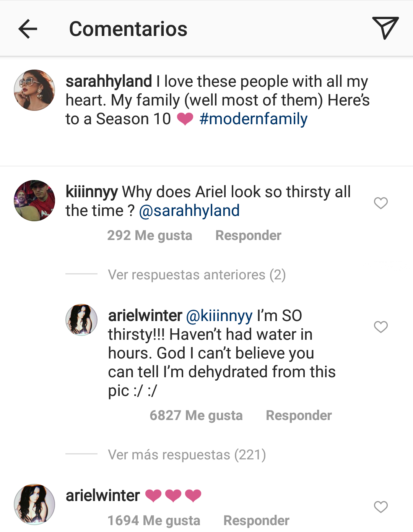Tap the back arrow icon
Image resolution: width=413 pixels, height=532 pixels.
[28, 29]
